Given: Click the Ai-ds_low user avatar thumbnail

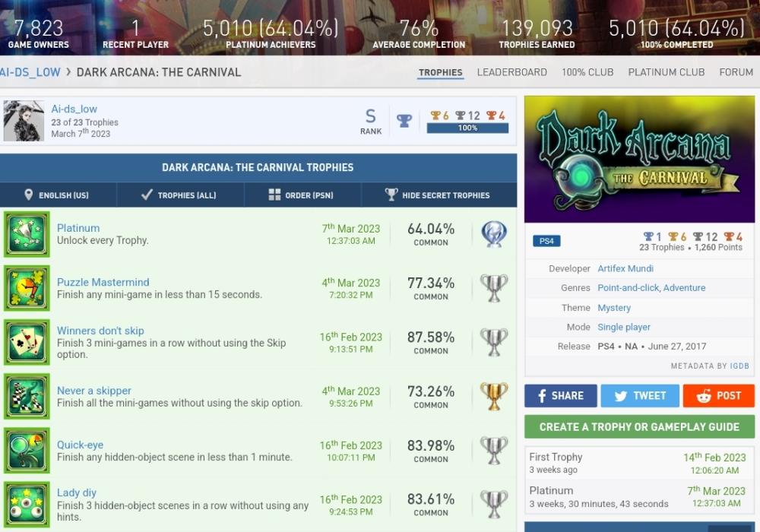Looking at the screenshot, I should coord(24,121).
